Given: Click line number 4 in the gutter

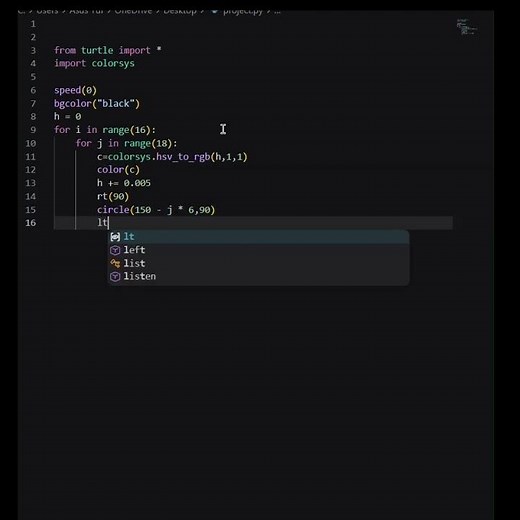Looking at the screenshot, I should [x=33, y=63].
